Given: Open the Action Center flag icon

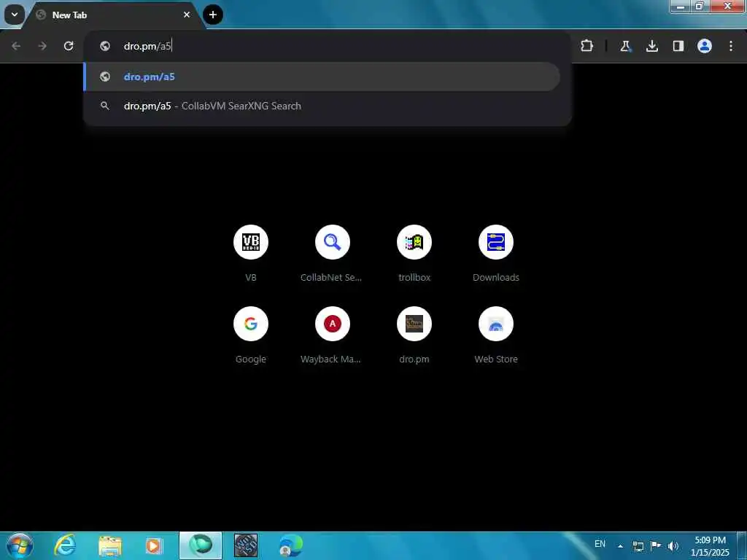Looking at the screenshot, I should tap(656, 546).
